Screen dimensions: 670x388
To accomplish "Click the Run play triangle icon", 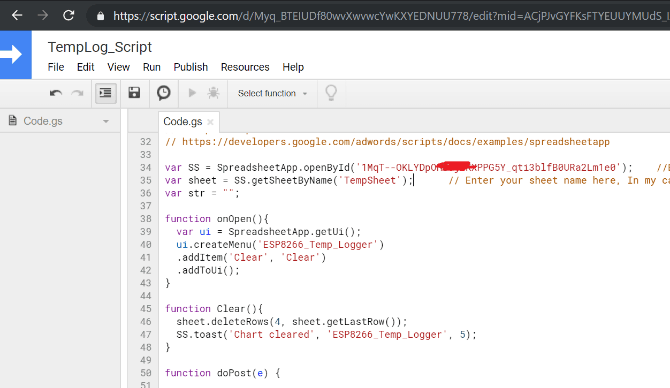I will coord(192,93).
